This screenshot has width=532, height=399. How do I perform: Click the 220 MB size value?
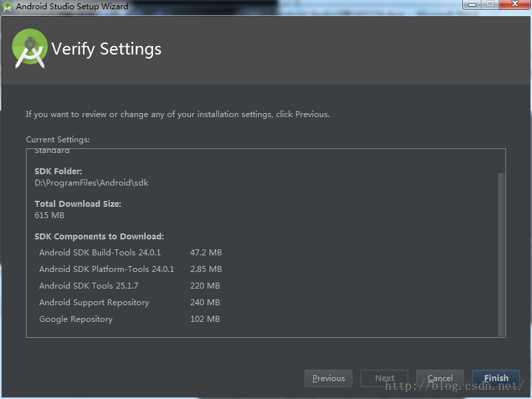coord(205,286)
